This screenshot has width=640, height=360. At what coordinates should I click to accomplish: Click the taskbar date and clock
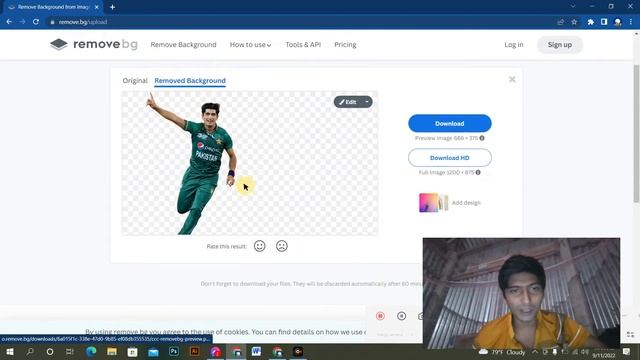pos(603,352)
